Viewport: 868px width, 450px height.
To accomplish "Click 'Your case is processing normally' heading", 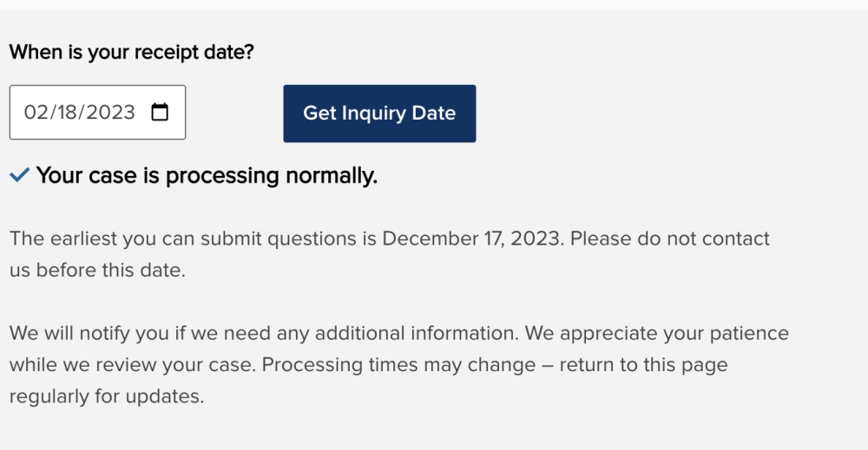I will 207,176.
